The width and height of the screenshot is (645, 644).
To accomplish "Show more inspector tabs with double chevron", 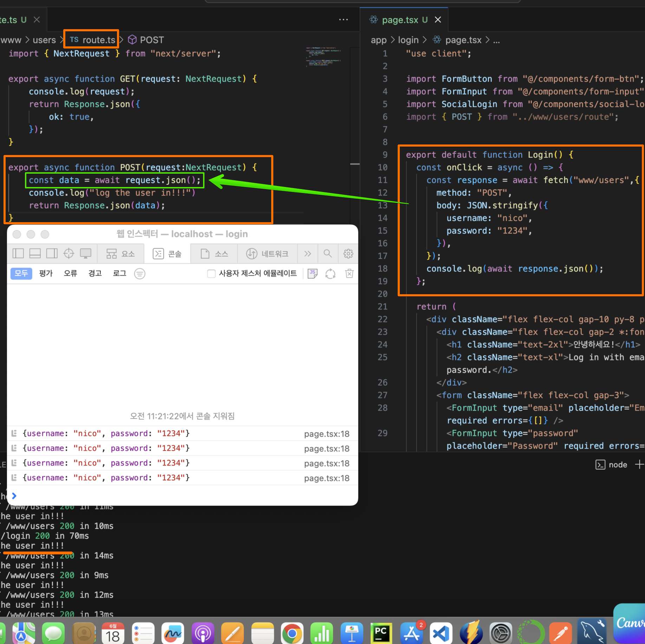I will click(x=308, y=253).
